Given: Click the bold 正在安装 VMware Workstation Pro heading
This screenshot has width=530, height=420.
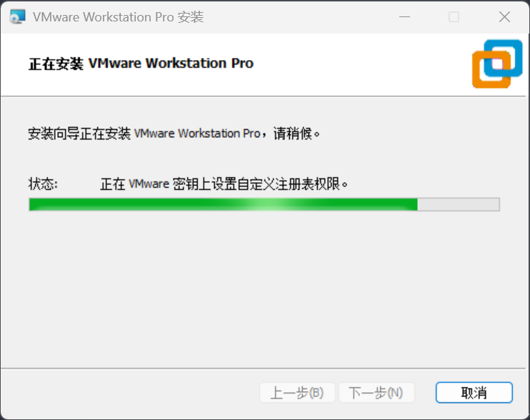Looking at the screenshot, I should pyautogui.click(x=141, y=64).
